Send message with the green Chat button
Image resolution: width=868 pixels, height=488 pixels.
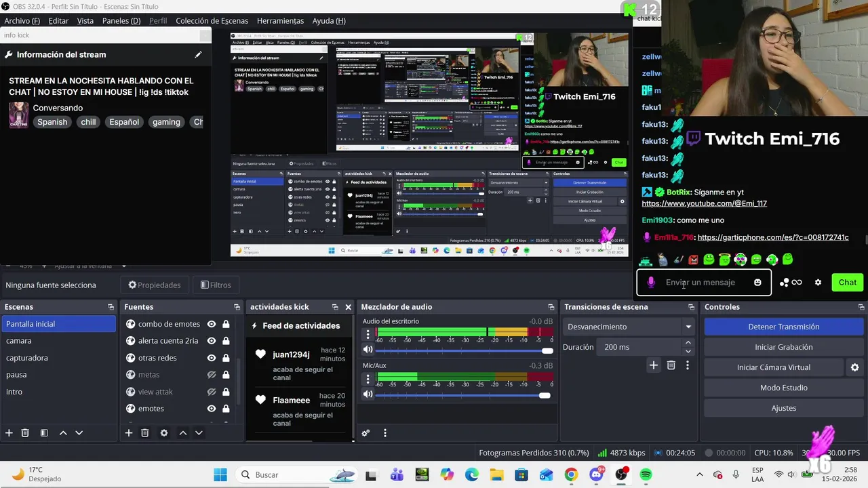coord(847,282)
